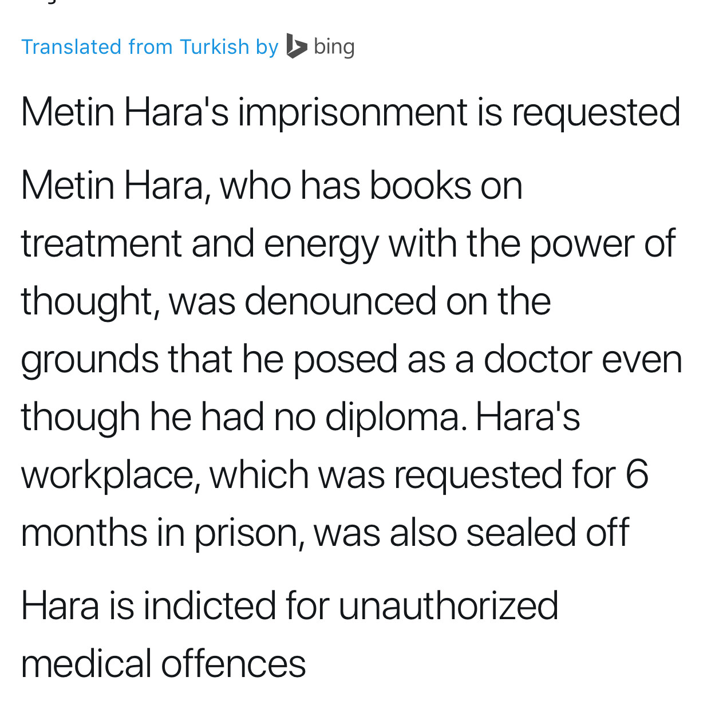
Task: Tap the word 'unauthorized' in the last paragraph
Action: (x=448, y=605)
